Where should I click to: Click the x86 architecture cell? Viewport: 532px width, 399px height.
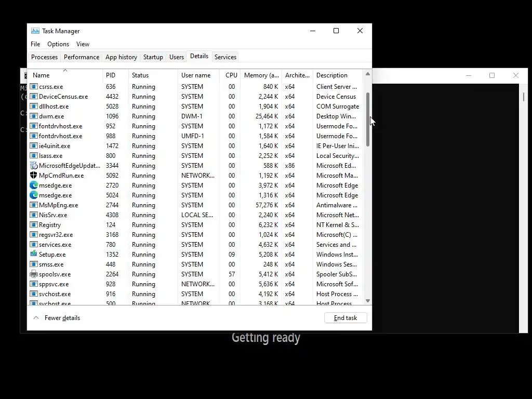coord(290,165)
